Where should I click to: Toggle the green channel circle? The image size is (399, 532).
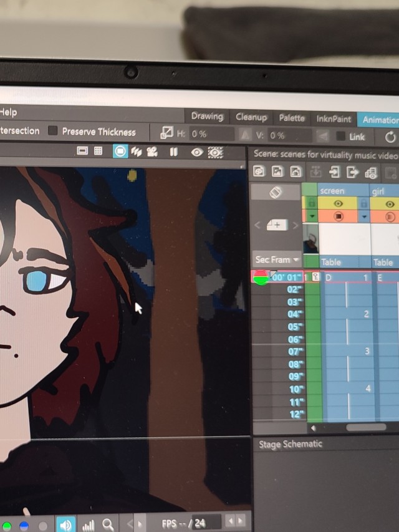pyautogui.click(x=6, y=526)
